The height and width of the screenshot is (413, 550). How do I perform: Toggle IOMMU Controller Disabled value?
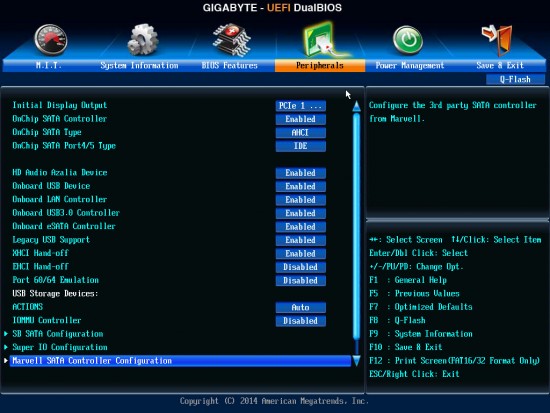(301, 321)
